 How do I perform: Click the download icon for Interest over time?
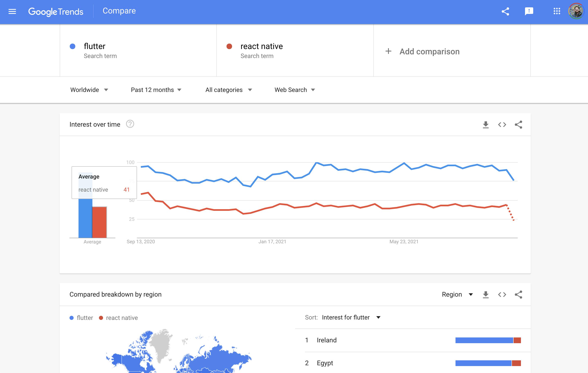[486, 125]
